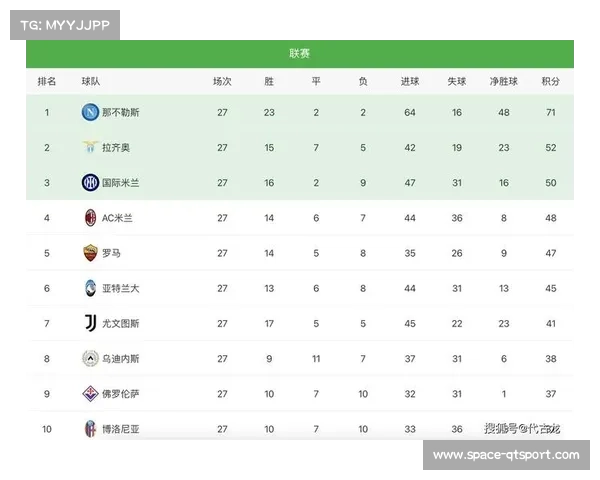Image resolution: width=600 pixels, height=480 pixels.
Task: Open the Bologna club crest
Action: 90,429
